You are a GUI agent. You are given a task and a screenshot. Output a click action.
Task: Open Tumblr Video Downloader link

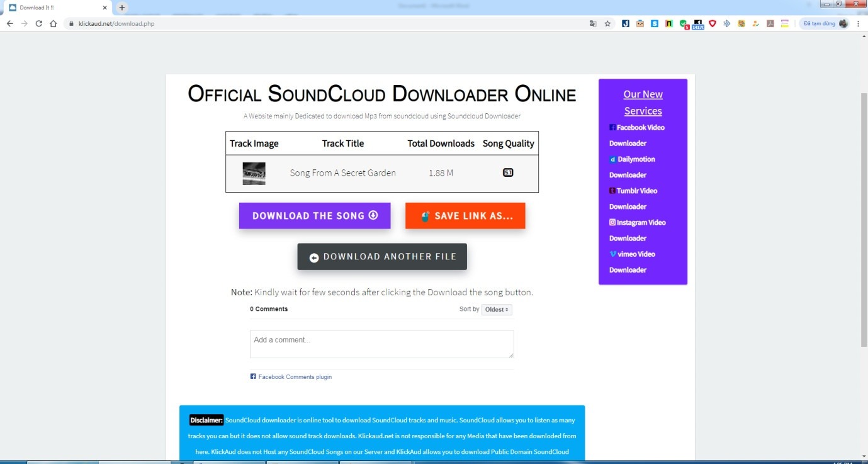coord(633,198)
